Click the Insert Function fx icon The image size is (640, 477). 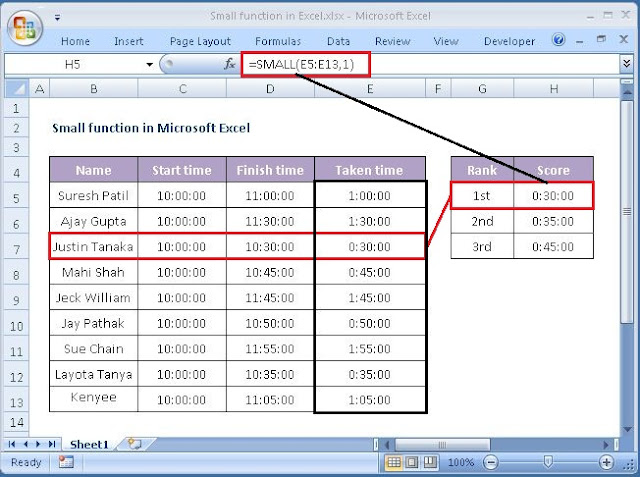point(230,64)
